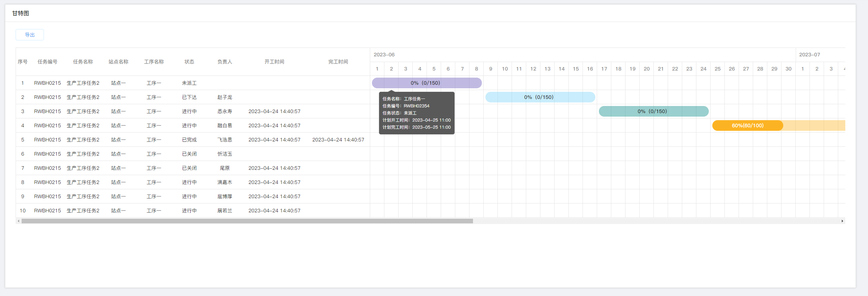The height and width of the screenshot is (296, 868).
Task: Click assignee 尾原 in row 7
Action: pyautogui.click(x=225, y=168)
